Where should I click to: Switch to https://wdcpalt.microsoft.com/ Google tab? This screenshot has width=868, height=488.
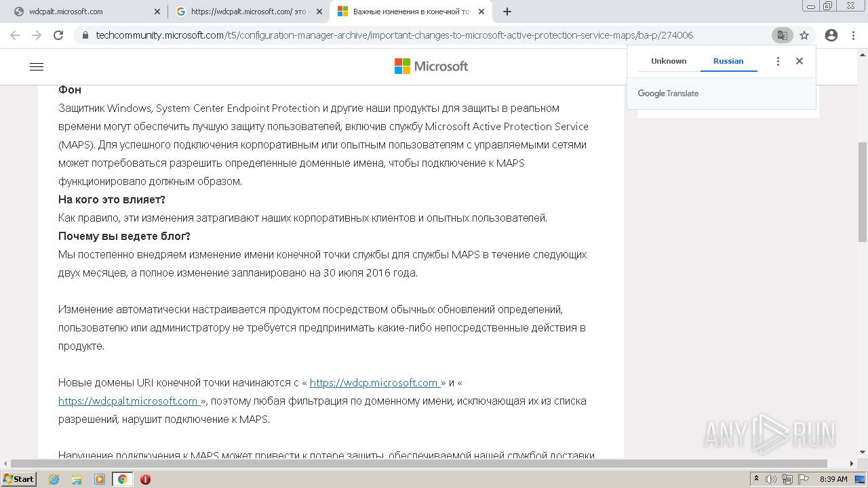[x=248, y=12]
